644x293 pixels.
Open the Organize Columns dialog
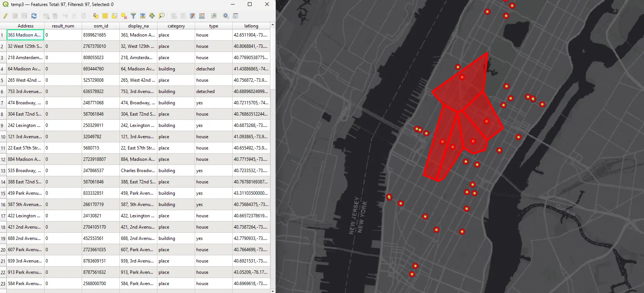click(x=192, y=16)
